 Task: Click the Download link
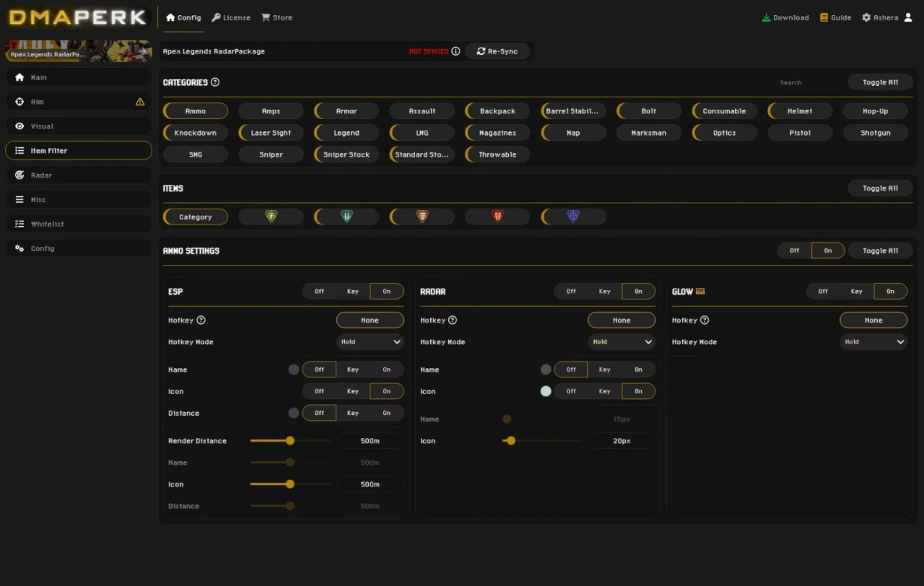[x=785, y=17]
